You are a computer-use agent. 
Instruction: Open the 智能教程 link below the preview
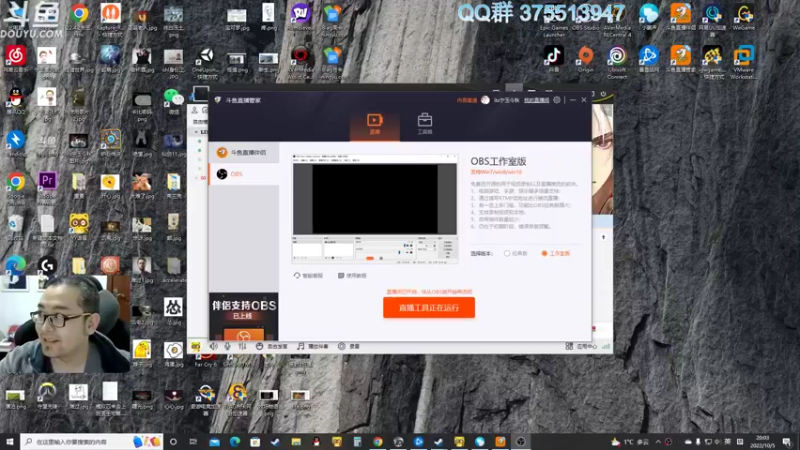click(x=308, y=276)
